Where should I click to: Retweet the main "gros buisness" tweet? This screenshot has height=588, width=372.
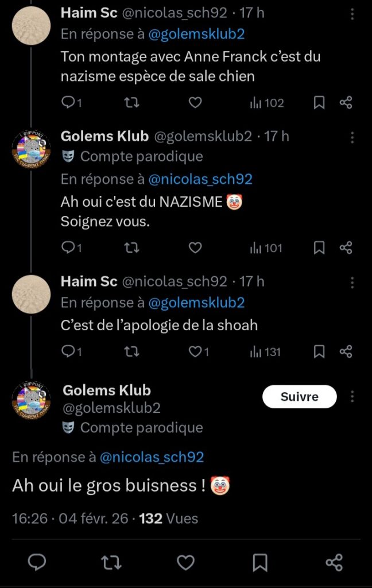(111, 563)
